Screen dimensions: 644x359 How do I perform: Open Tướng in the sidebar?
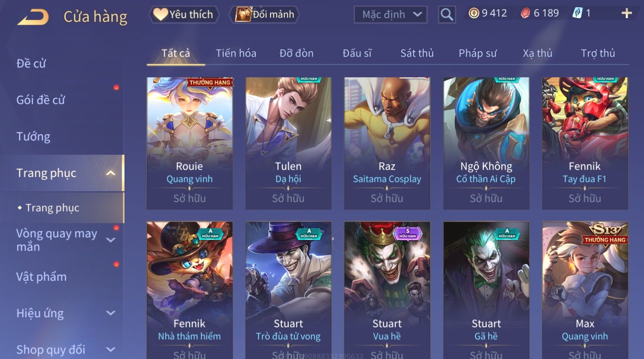[x=33, y=137]
